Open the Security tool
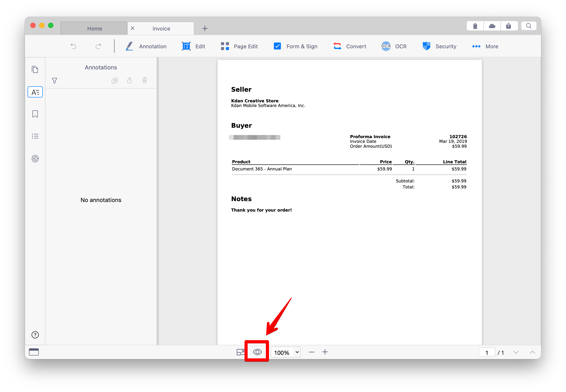566x392 pixels. tap(439, 46)
